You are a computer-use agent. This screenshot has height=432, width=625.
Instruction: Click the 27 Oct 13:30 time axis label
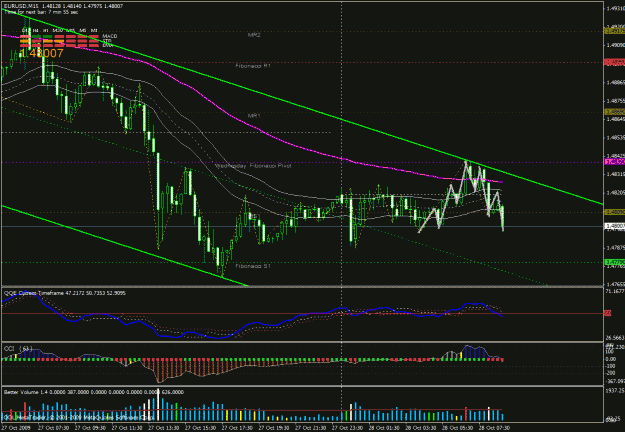pyautogui.click(x=163, y=428)
